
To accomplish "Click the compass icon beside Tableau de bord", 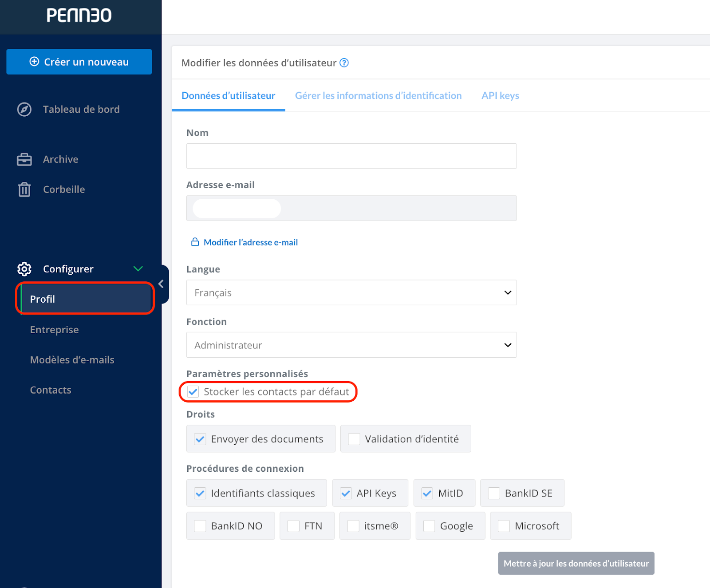I will (x=24, y=109).
